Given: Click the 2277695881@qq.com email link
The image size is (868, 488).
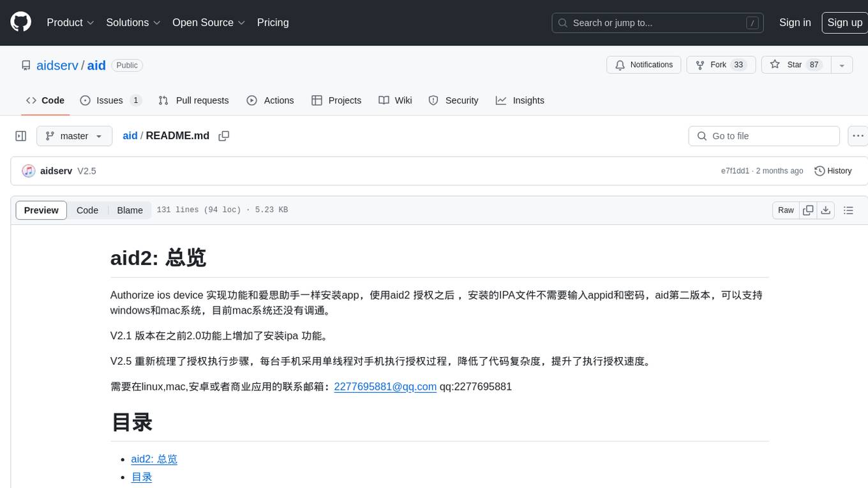Looking at the screenshot, I should 385,386.
